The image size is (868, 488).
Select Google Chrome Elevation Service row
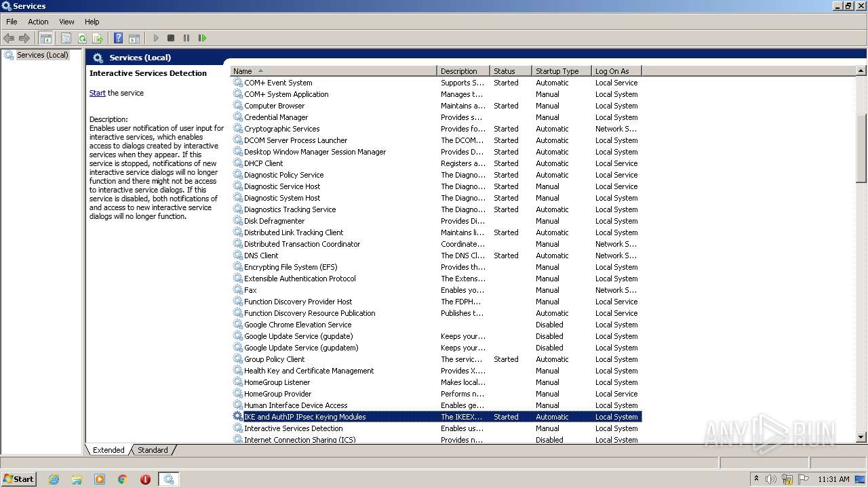click(436, 325)
